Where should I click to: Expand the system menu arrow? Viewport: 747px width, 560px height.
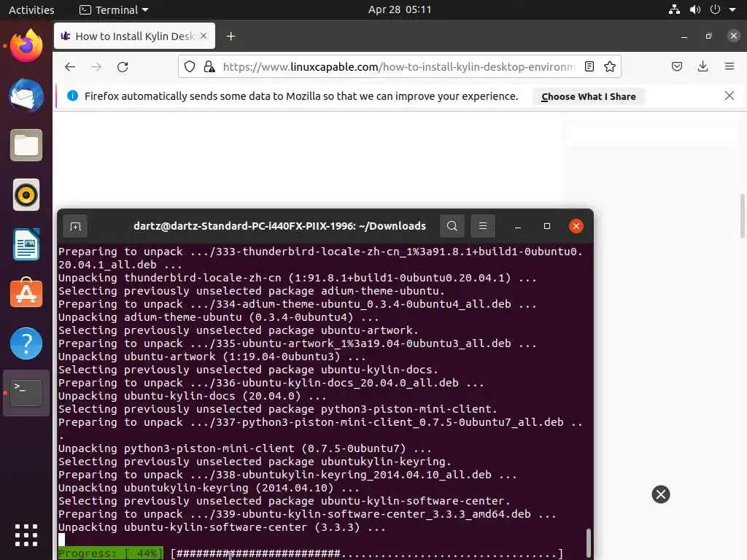pos(732,10)
